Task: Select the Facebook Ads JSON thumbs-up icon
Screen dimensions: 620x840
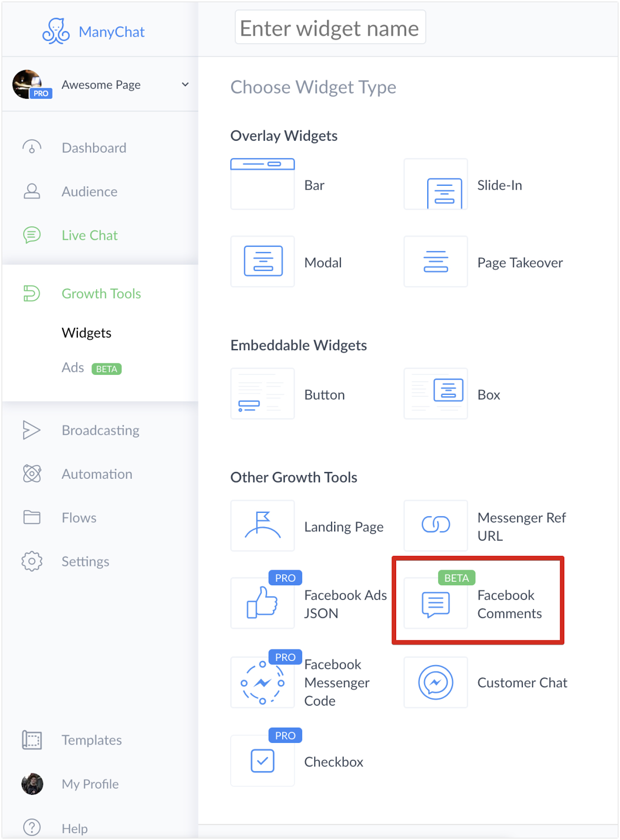Action: (x=263, y=603)
